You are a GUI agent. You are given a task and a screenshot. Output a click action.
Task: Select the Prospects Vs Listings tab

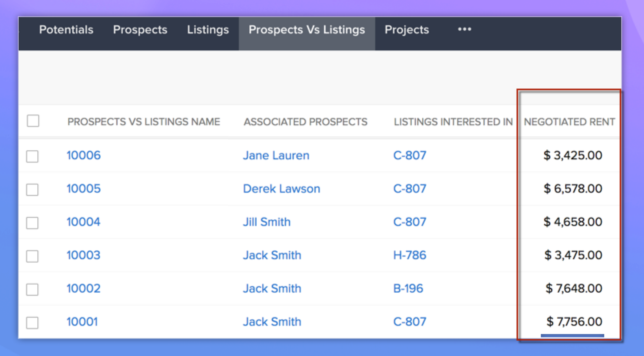point(307,30)
